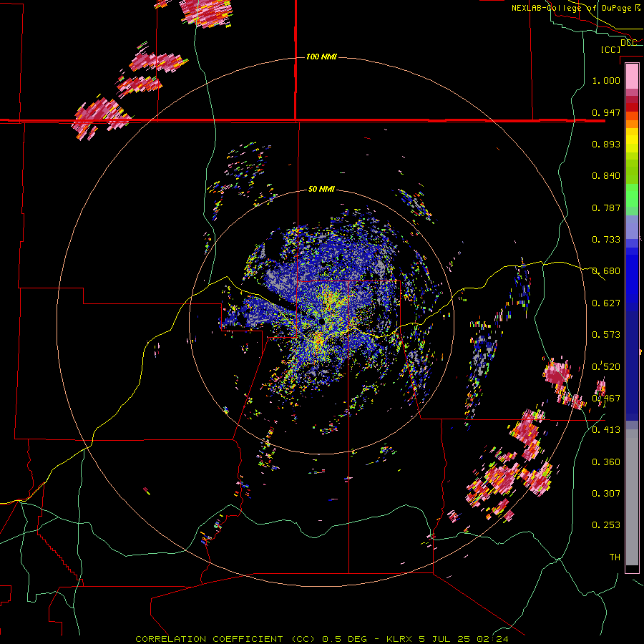644x644 pixels.
Task: Click the black radar site center dot
Action: pyautogui.click(x=322, y=321)
